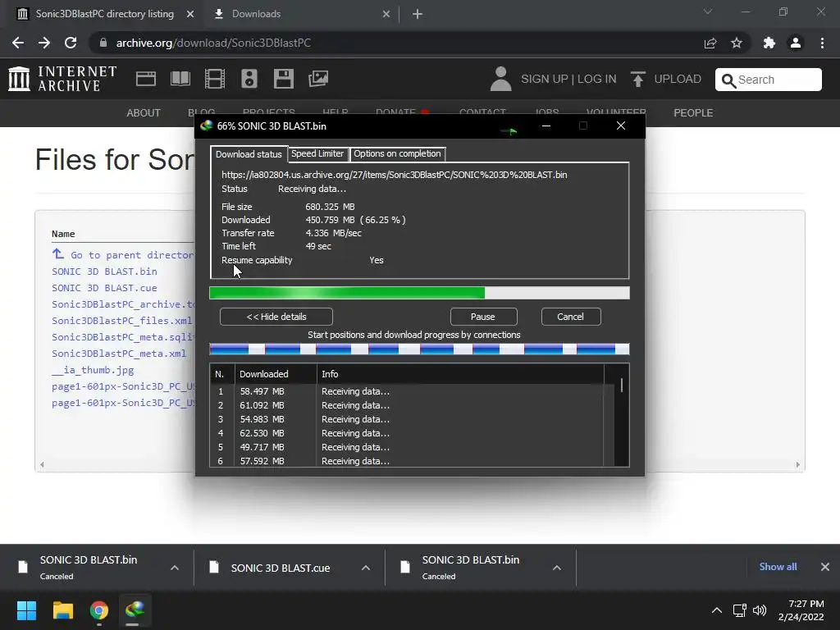840x630 pixels.
Task: Switch to Options on completion tab
Action: tap(398, 153)
